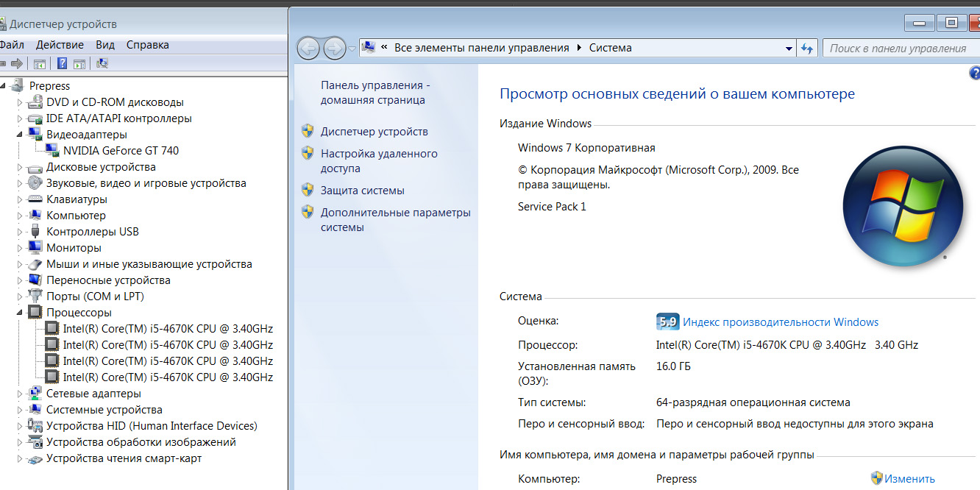The width and height of the screenshot is (980, 490).
Task: Open the Файл menu
Action: point(13,45)
